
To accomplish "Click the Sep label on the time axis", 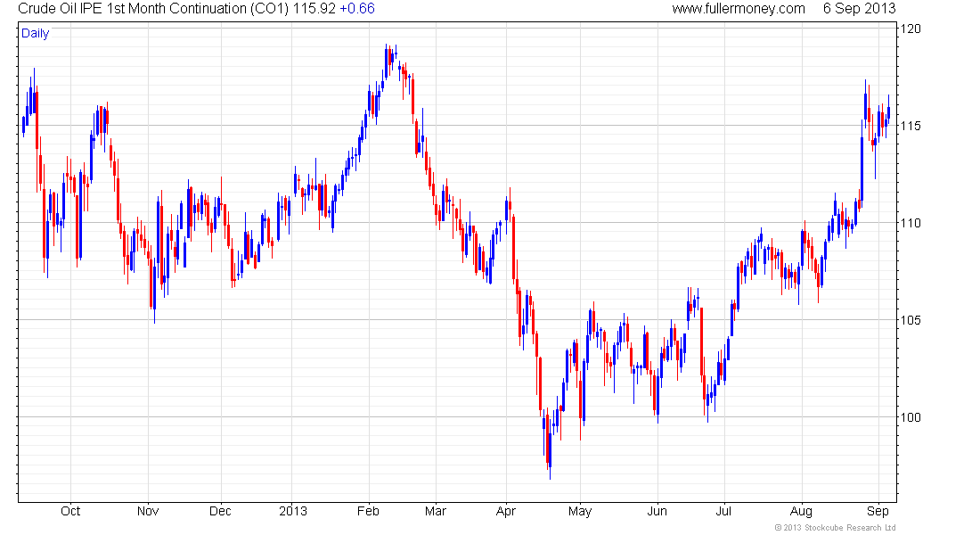I will pos(878,511).
